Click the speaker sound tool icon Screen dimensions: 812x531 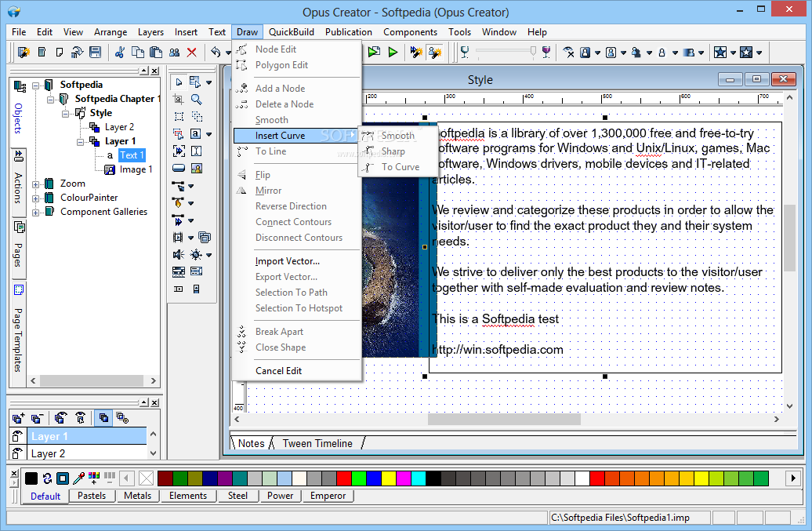click(x=179, y=254)
